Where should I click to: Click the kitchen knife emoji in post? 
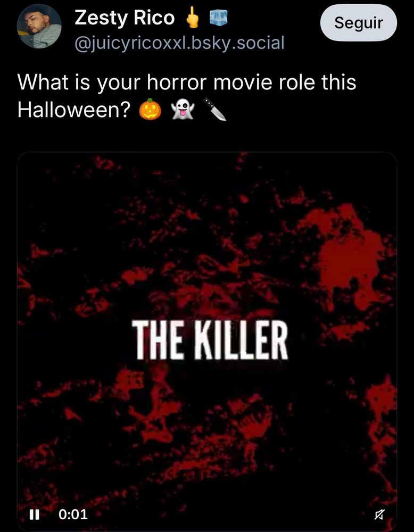(215, 109)
